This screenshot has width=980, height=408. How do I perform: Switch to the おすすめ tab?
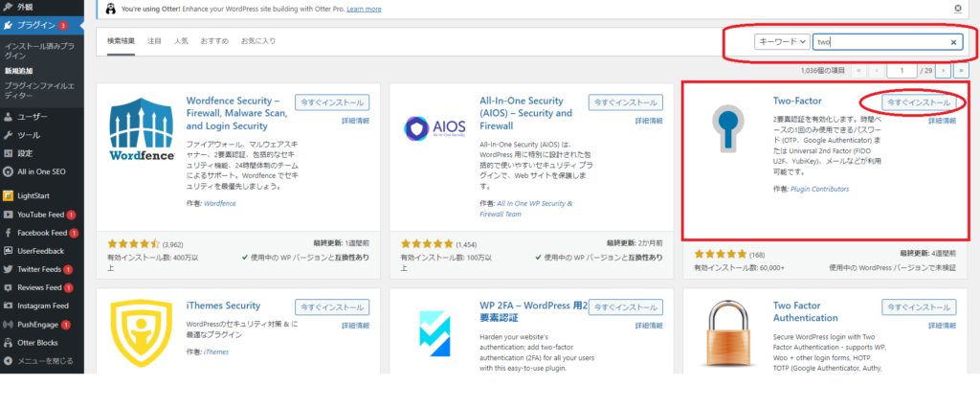(x=213, y=41)
